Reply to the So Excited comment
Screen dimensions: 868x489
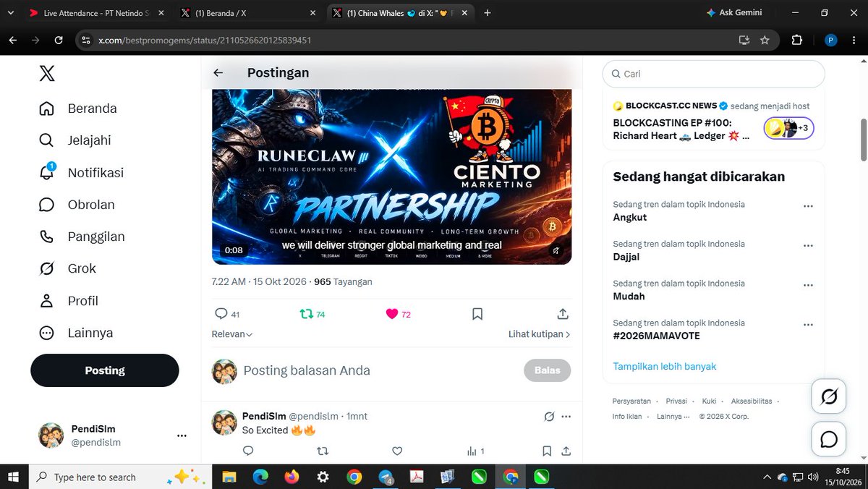click(248, 451)
